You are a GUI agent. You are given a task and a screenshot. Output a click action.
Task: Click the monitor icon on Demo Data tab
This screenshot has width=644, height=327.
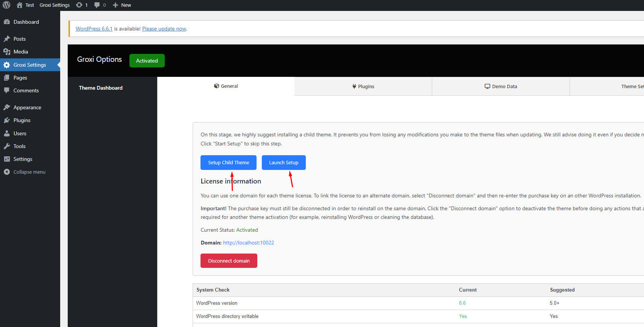click(488, 86)
